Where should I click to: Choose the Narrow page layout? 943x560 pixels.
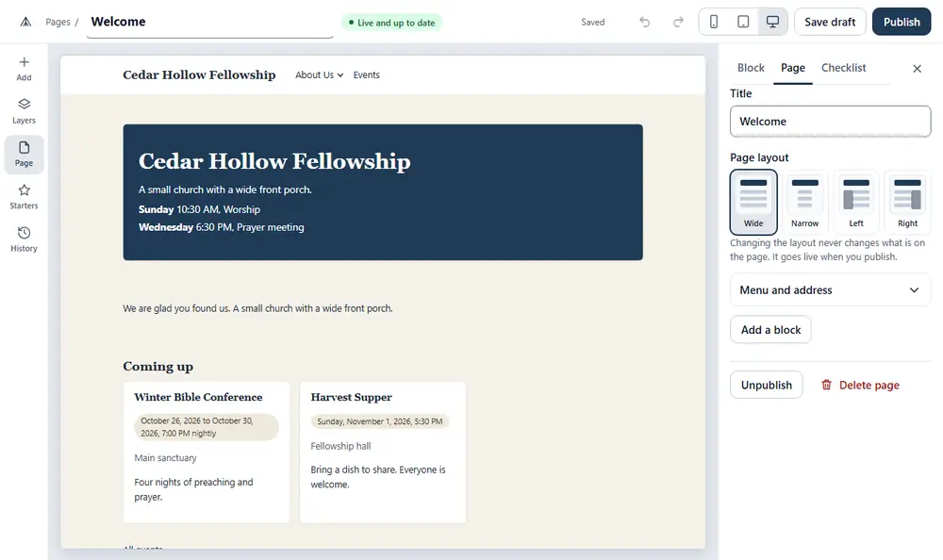coord(804,202)
